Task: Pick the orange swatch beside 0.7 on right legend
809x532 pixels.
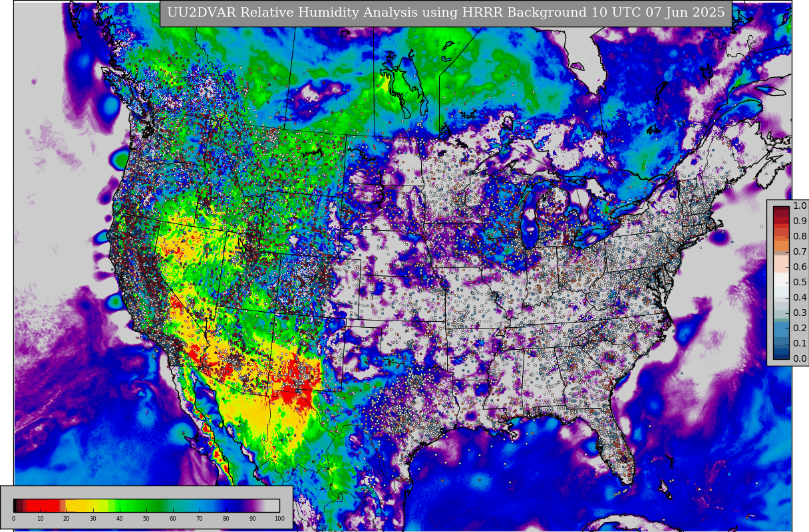Action: [x=781, y=246]
